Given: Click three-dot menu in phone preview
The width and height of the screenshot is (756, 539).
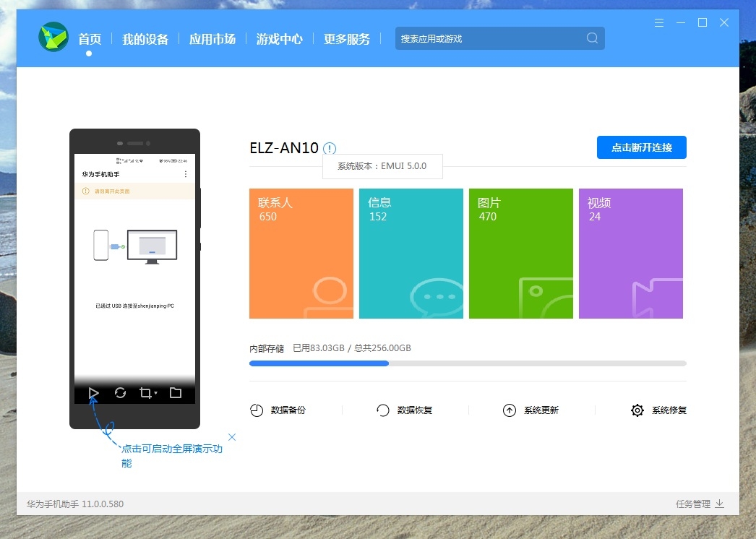Looking at the screenshot, I should (186, 174).
